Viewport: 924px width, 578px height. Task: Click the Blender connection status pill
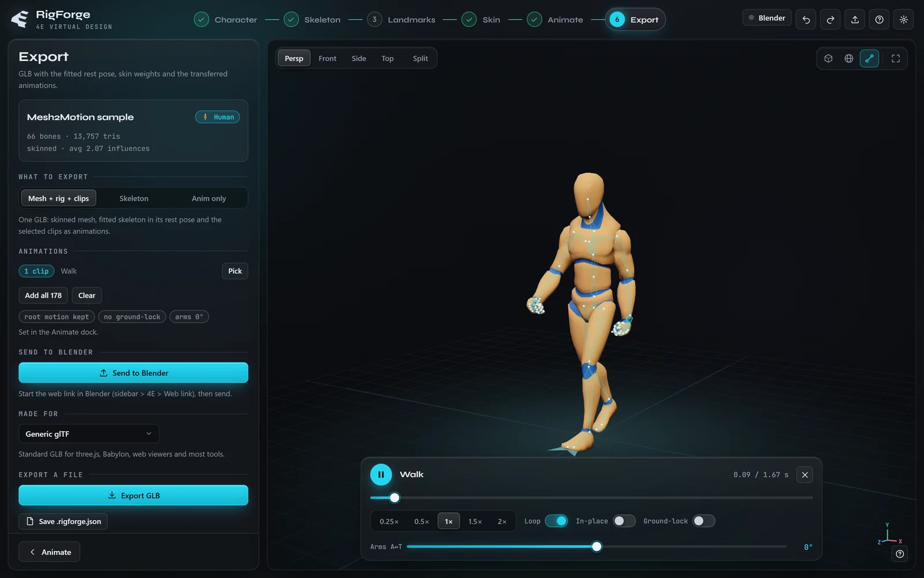click(x=767, y=18)
